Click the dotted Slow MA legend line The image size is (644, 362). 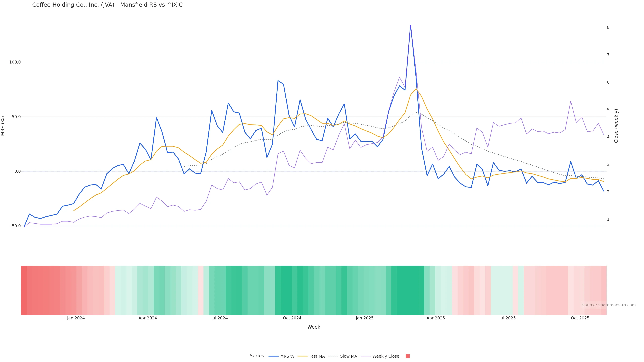click(333, 356)
